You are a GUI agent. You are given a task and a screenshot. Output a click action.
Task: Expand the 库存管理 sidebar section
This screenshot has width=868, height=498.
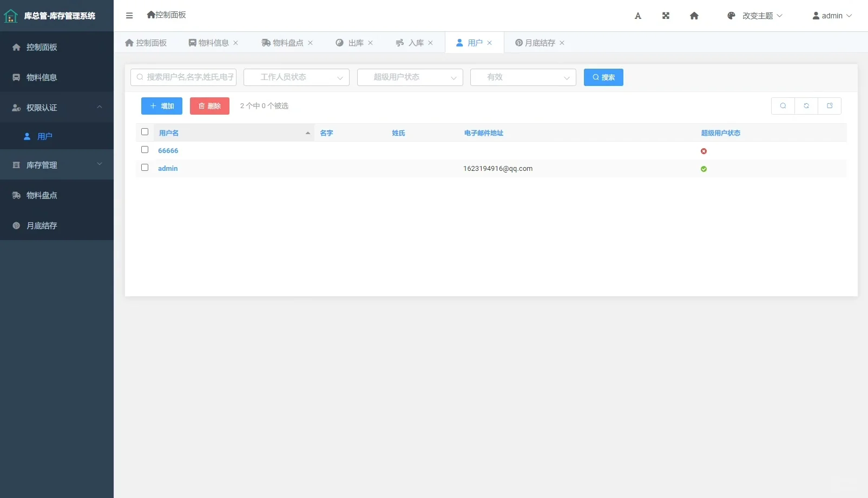(x=56, y=165)
